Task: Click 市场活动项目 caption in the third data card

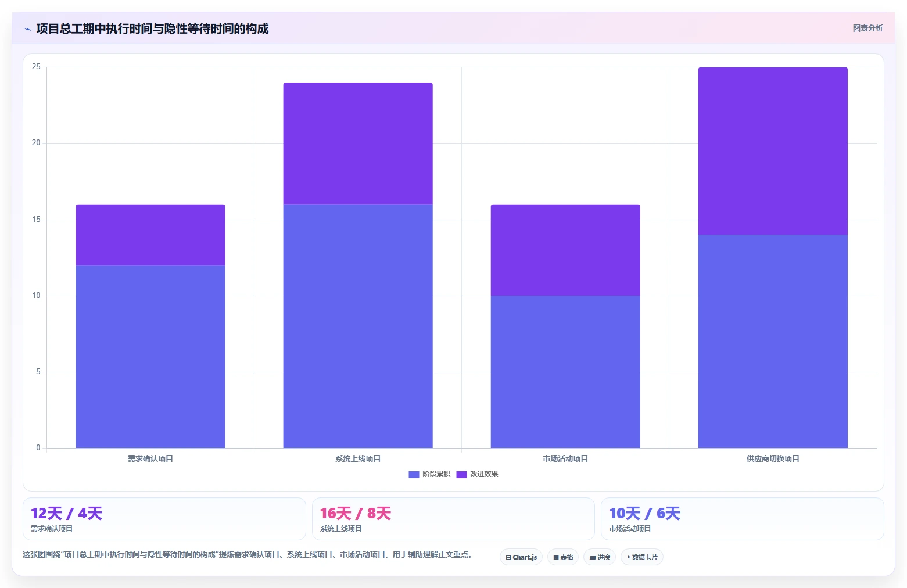Action: [630, 529]
